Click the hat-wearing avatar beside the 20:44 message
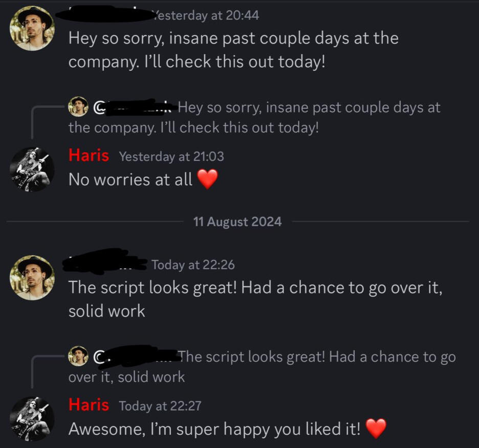The height and width of the screenshot is (448, 479). click(x=32, y=29)
